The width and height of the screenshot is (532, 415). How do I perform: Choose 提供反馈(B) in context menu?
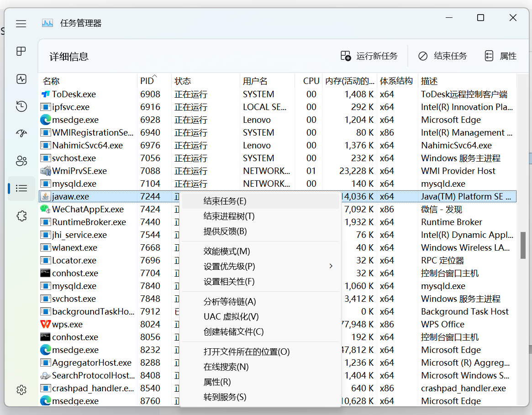pos(261,231)
